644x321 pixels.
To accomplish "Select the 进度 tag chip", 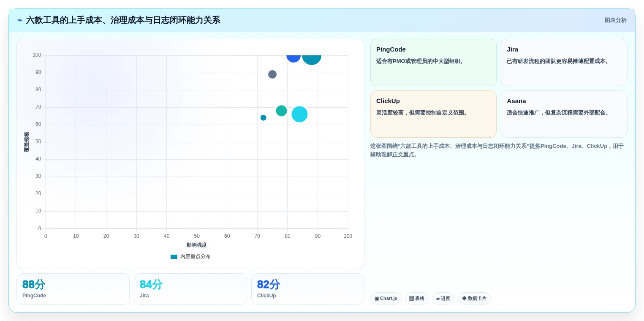I will tap(443, 298).
